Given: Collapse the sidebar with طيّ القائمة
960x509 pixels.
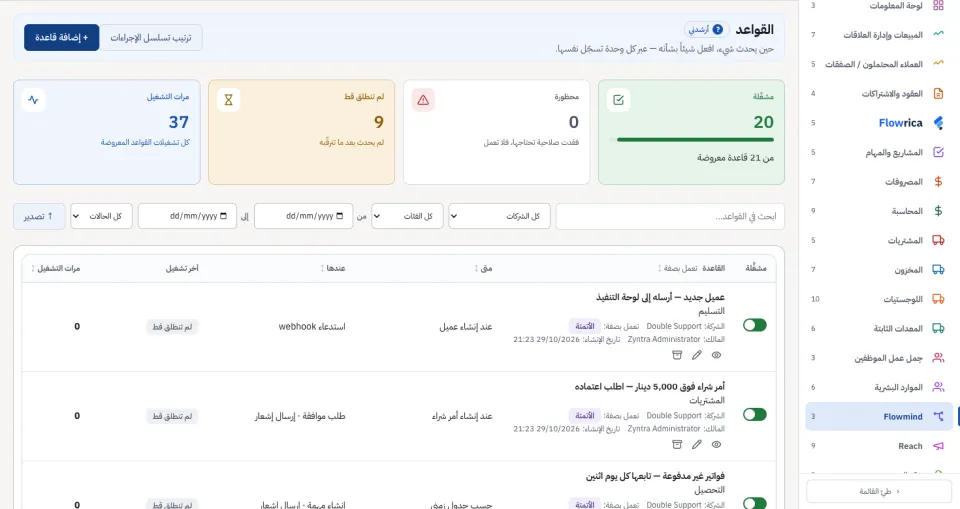Looking at the screenshot, I should point(879,491).
